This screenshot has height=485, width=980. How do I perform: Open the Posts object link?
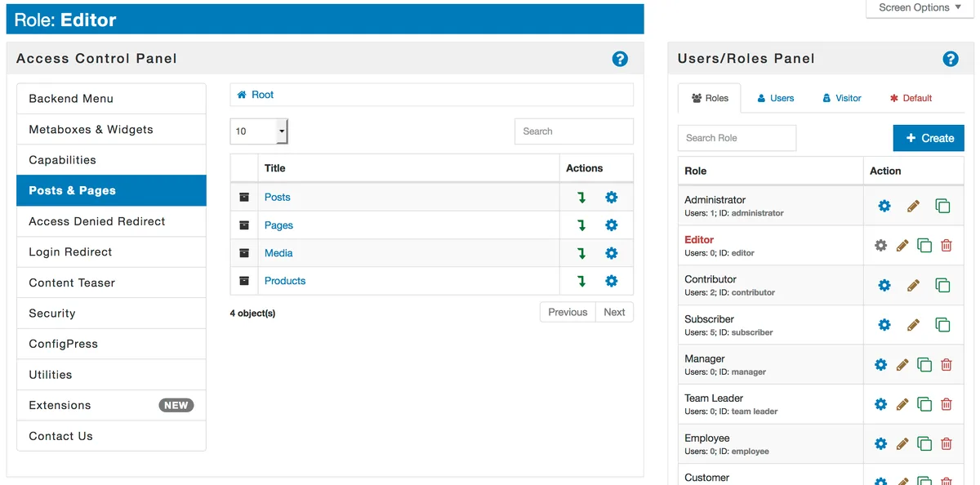click(x=278, y=198)
